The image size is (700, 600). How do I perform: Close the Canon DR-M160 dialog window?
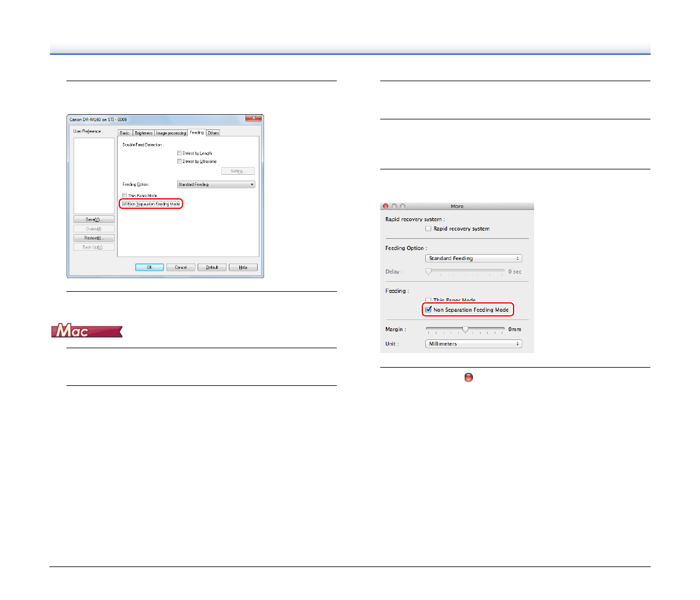(253, 119)
